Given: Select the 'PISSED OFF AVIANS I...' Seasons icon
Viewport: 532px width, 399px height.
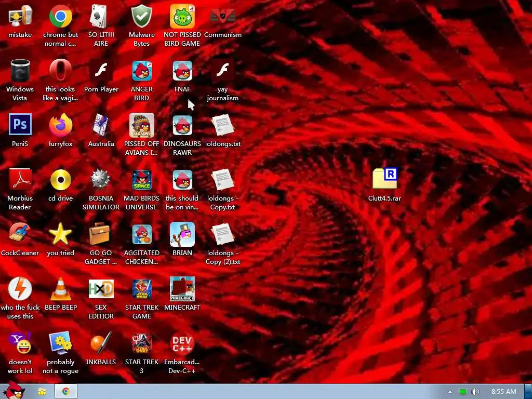Looking at the screenshot, I should coord(141,125).
